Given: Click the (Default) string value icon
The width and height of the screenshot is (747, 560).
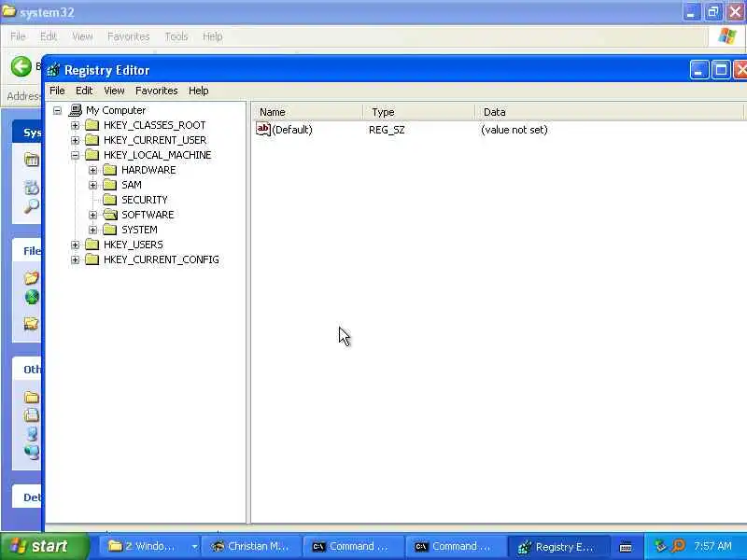Looking at the screenshot, I should 263,129.
